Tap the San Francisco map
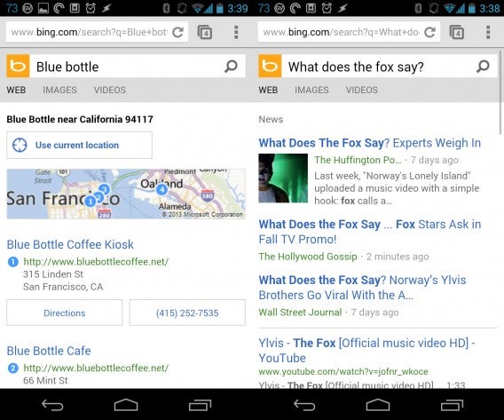504x420 pixels. click(x=126, y=194)
